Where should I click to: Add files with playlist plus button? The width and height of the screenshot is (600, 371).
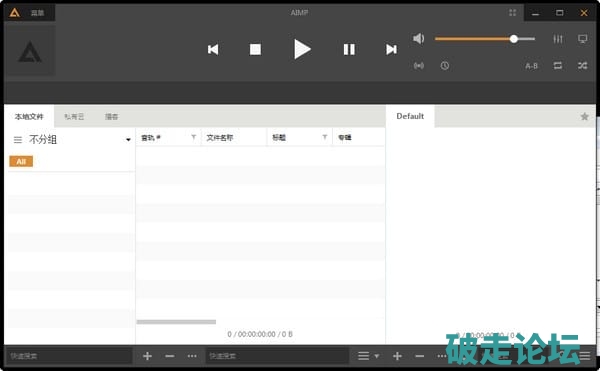point(397,356)
